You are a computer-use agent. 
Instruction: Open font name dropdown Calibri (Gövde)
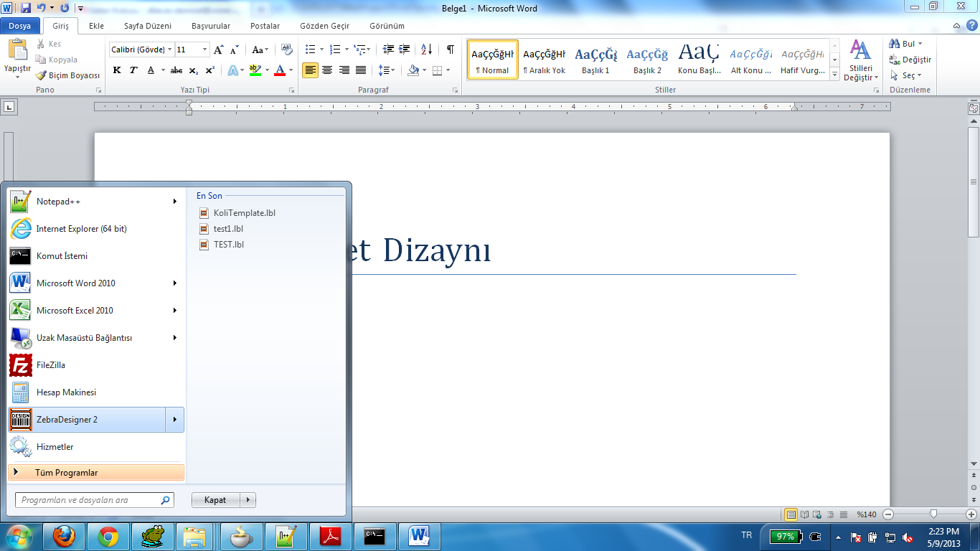click(169, 50)
